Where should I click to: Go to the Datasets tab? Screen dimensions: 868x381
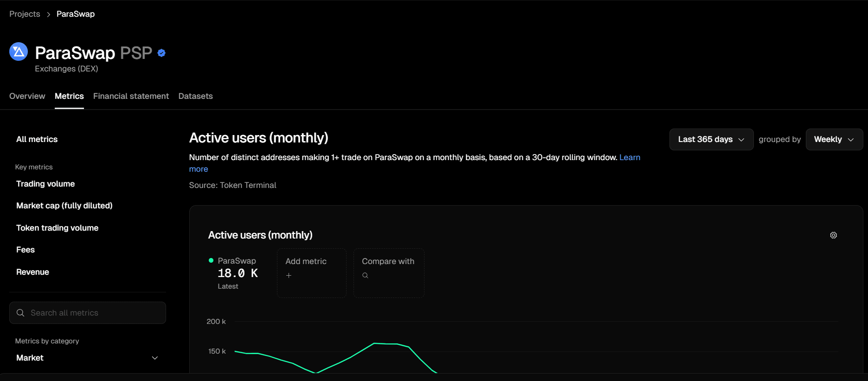(195, 96)
